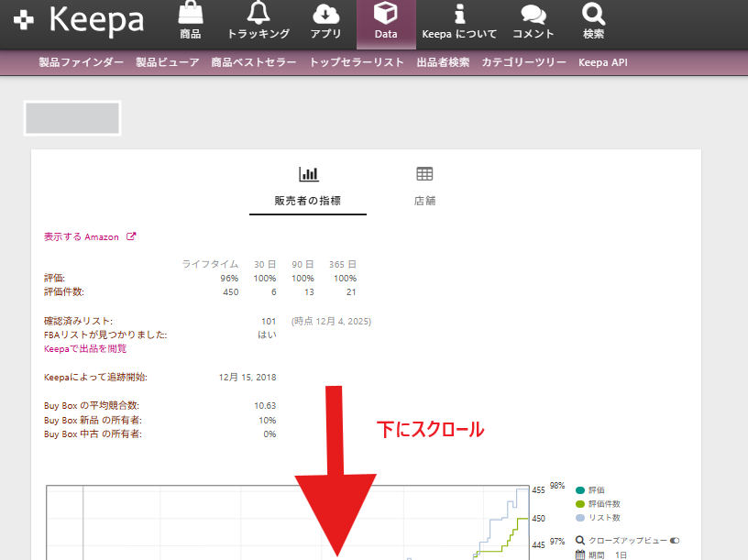This screenshot has width=748, height=560.
Task: Open カテゴリーツリー in submenu
Action: [524, 62]
